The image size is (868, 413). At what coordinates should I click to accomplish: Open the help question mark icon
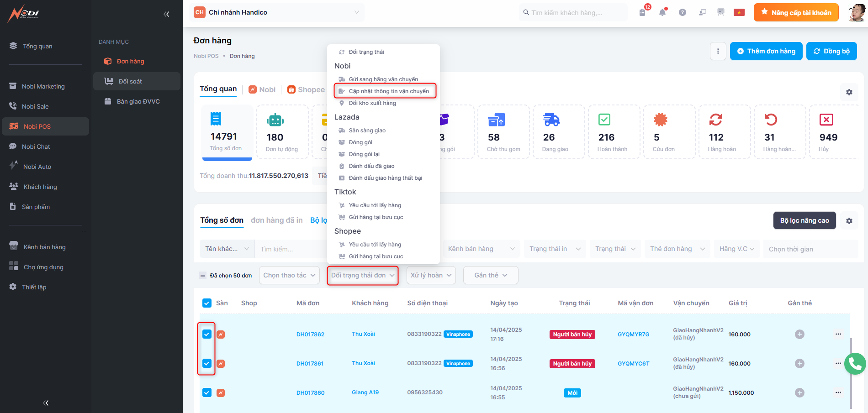point(682,13)
